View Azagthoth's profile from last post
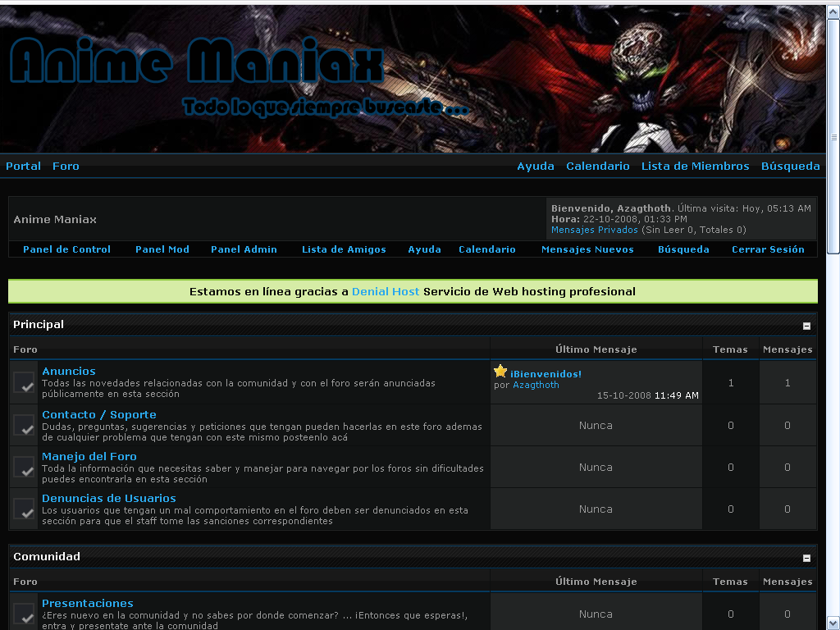 (x=536, y=385)
